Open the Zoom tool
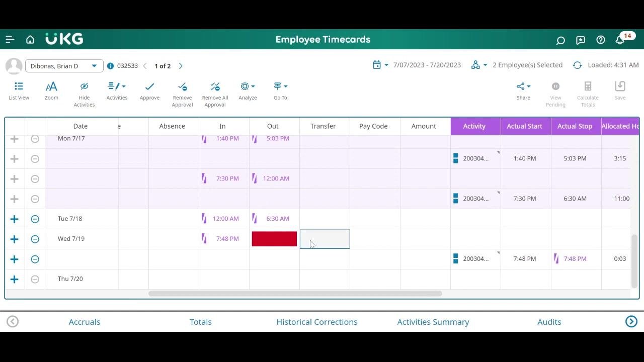 51,91
